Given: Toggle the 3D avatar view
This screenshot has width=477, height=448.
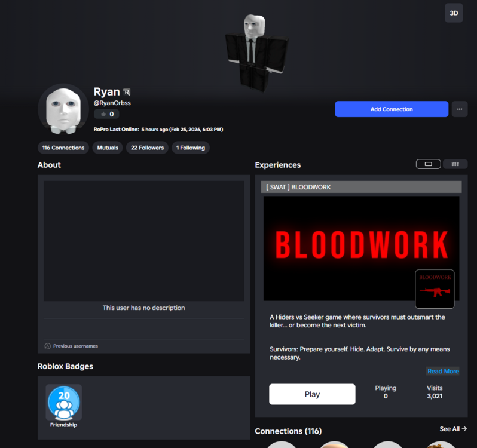Looking at the screenshot, I should 454,13.
